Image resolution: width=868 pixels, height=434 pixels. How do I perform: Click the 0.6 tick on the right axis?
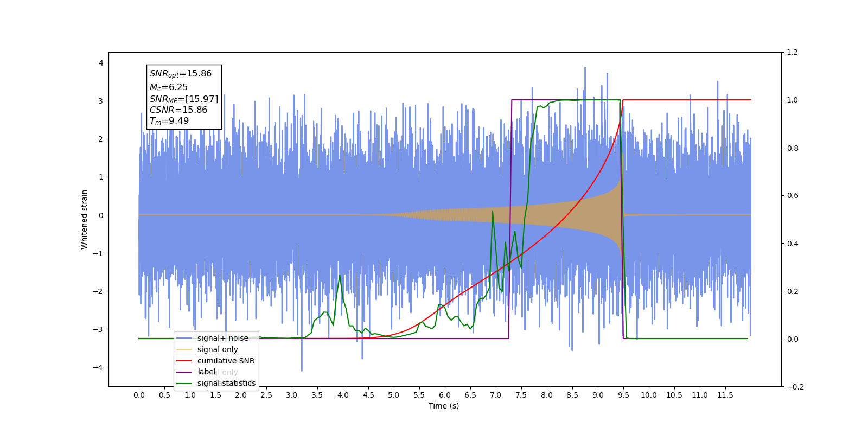pyautogui.click(x=792, y=196)
